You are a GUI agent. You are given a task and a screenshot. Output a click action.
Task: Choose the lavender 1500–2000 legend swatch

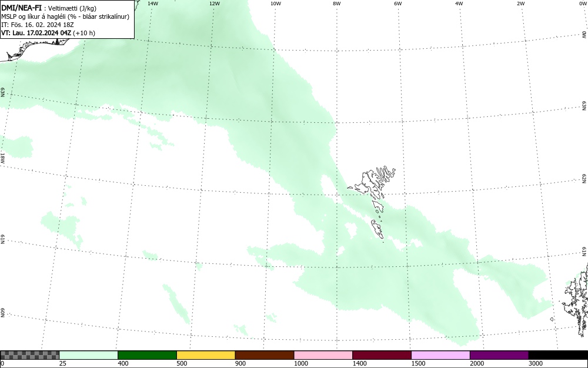[x=440, y=355]
